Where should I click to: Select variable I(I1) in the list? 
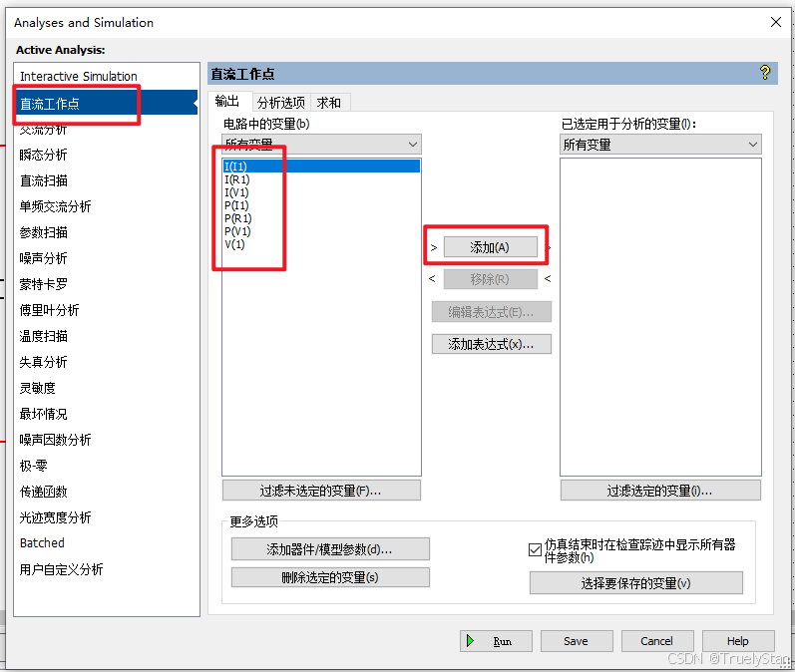[x=321, y=167]
